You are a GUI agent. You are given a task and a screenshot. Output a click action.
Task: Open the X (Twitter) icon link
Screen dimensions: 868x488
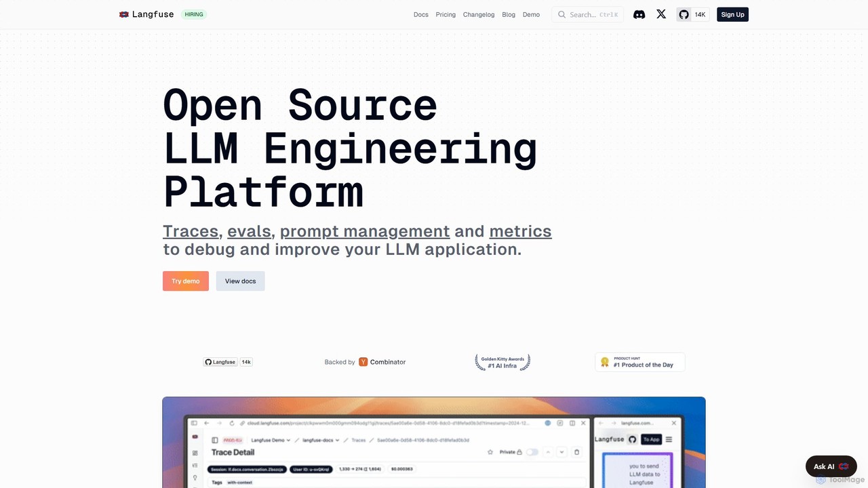(x=661, y=14)
